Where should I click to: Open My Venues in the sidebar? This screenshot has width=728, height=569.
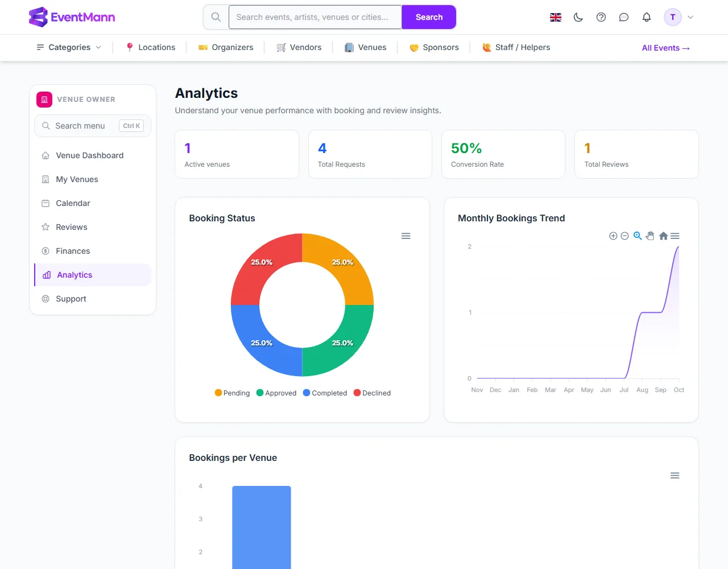(x=93, y=179)
